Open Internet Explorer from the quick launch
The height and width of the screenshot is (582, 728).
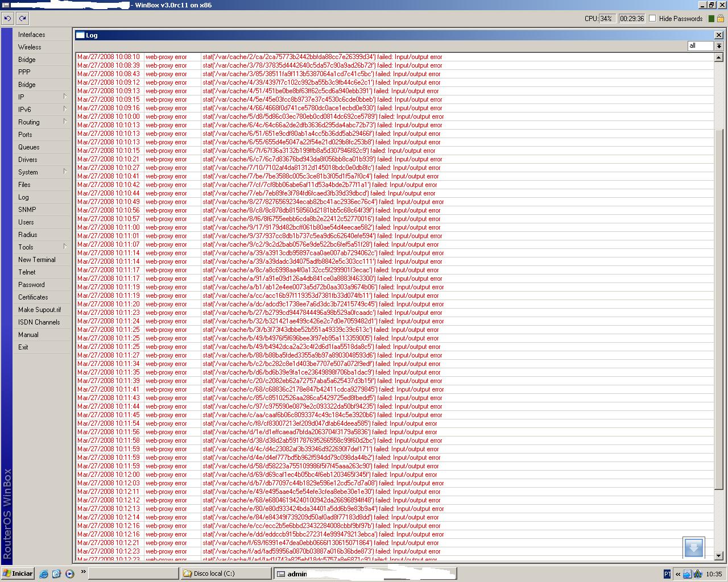44,574
